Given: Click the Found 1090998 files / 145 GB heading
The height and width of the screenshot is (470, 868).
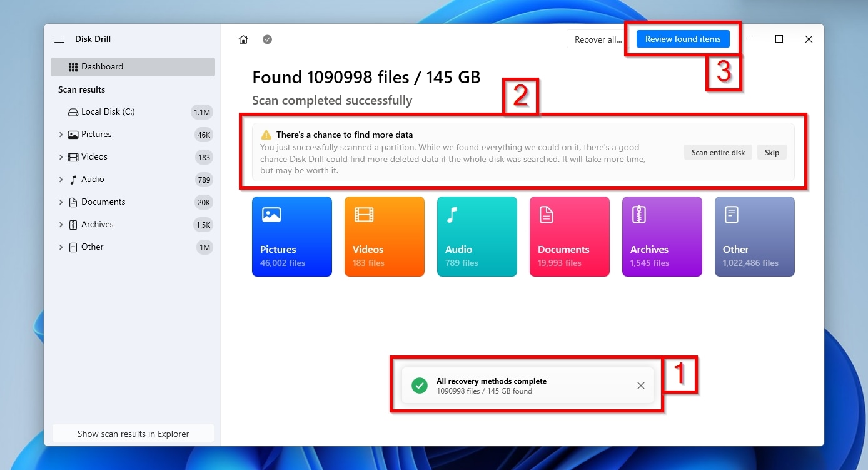Looking at the screenshot, I should click(366, 77).
